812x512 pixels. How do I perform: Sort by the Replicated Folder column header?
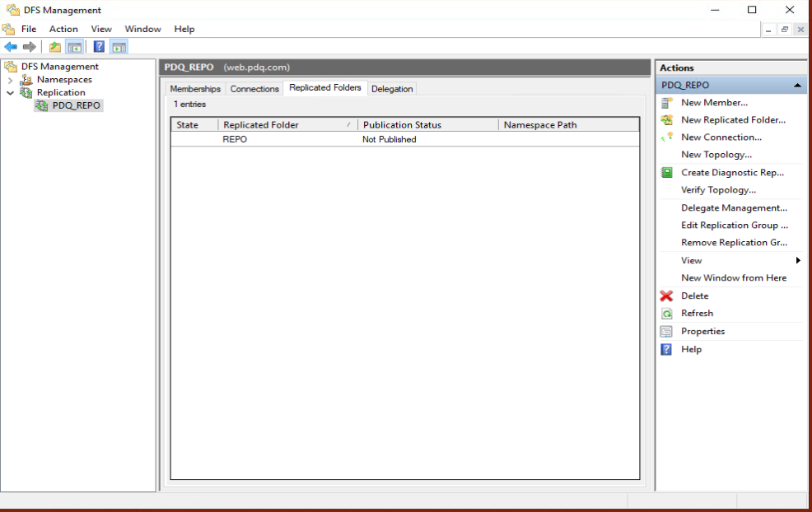[288, 125]
